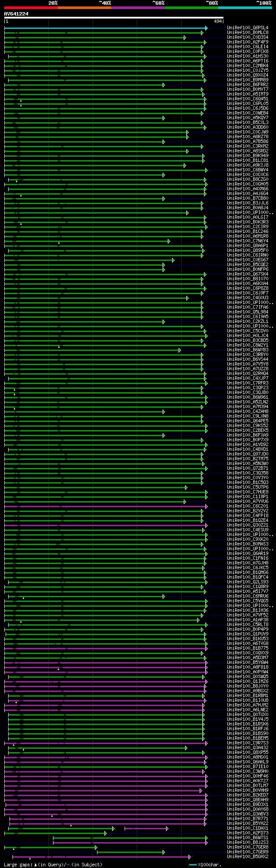Click the cyan ~100% identity legend segment

coord(245,8)
